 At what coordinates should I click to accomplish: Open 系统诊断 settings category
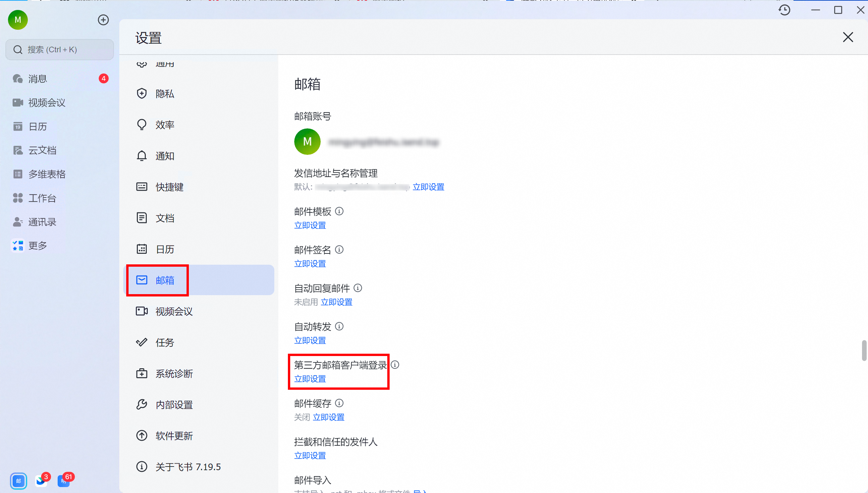(174, 374)
